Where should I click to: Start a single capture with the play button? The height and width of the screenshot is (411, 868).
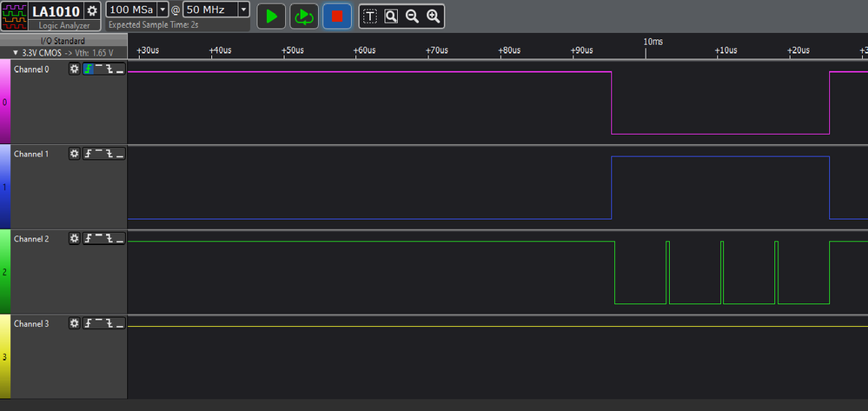(x=271, y=17)
